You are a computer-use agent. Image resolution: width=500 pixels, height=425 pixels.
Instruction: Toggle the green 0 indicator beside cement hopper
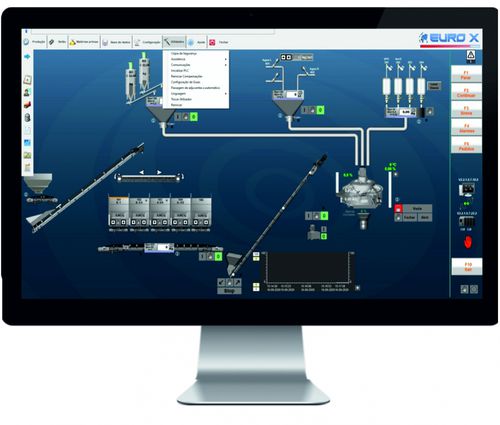(x=194, y=117)
